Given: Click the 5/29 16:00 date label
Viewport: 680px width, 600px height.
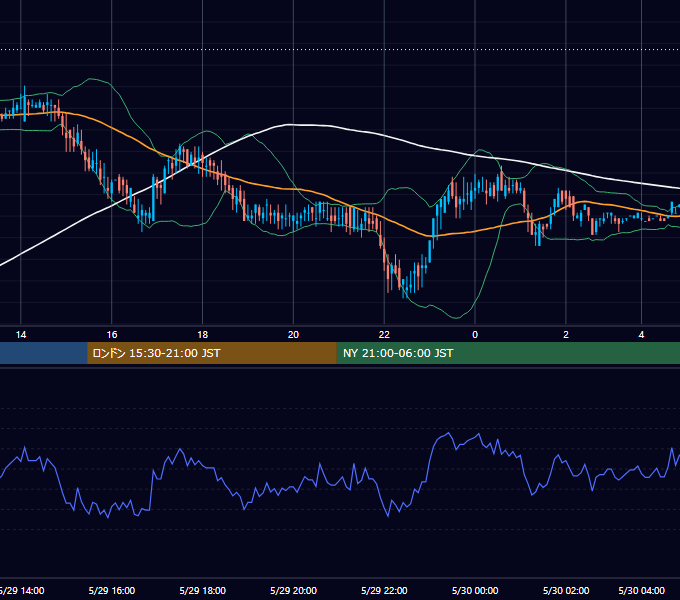Looking at the screenshot, I should pyautogui.click(x=112, y=591).
